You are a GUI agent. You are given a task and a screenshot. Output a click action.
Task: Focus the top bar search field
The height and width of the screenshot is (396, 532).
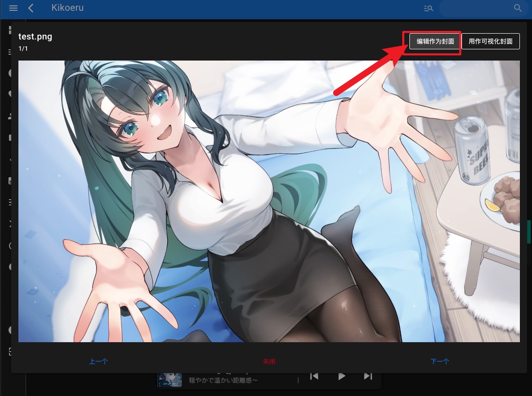tap(476, 8)
